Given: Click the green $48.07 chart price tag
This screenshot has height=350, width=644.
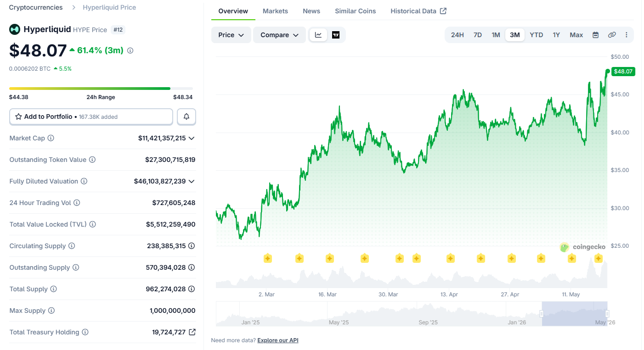Looking at the screenshot, I should click(x=623, y=71).
